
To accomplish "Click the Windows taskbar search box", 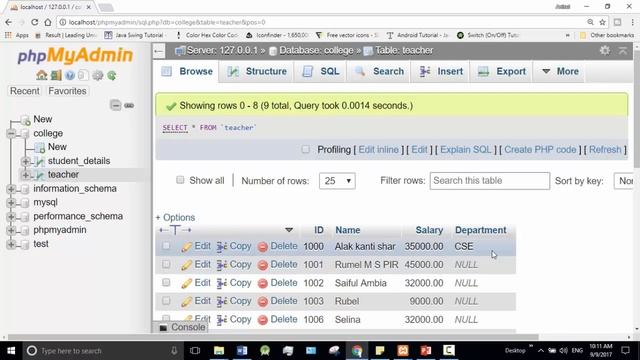I will pos(101,351).
